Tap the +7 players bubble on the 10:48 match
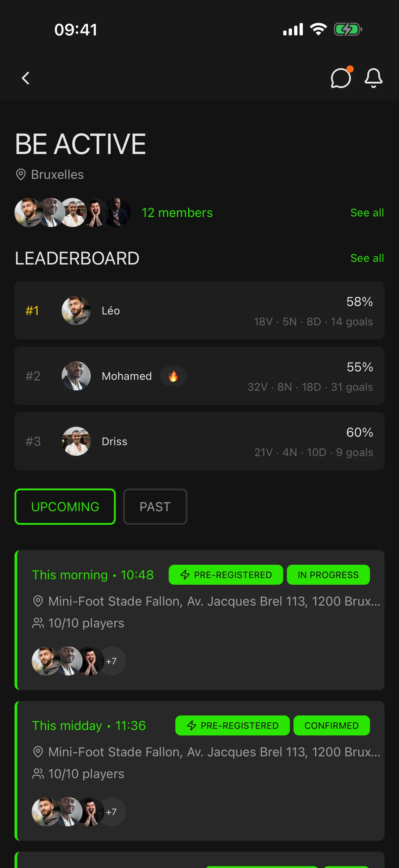399x868 pixels. (x=112, y=661)
